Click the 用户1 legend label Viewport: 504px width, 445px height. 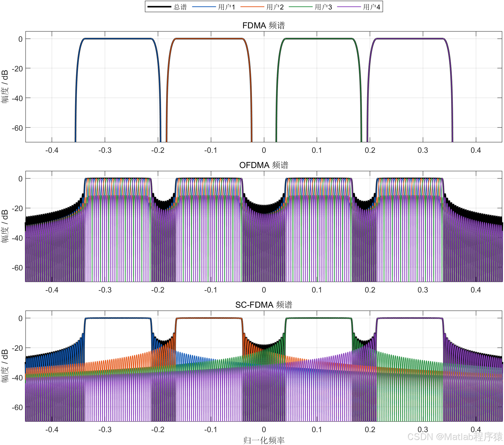[227, 7]
